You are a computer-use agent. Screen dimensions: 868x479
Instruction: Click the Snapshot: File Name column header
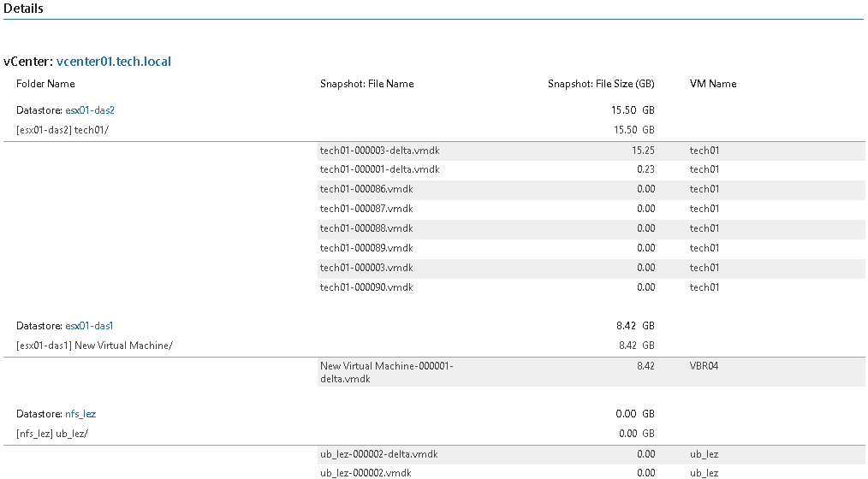367,84
